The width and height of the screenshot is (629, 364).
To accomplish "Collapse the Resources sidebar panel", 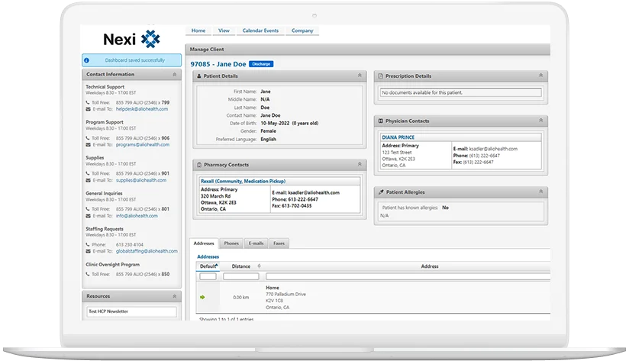I will pos(175,296).
